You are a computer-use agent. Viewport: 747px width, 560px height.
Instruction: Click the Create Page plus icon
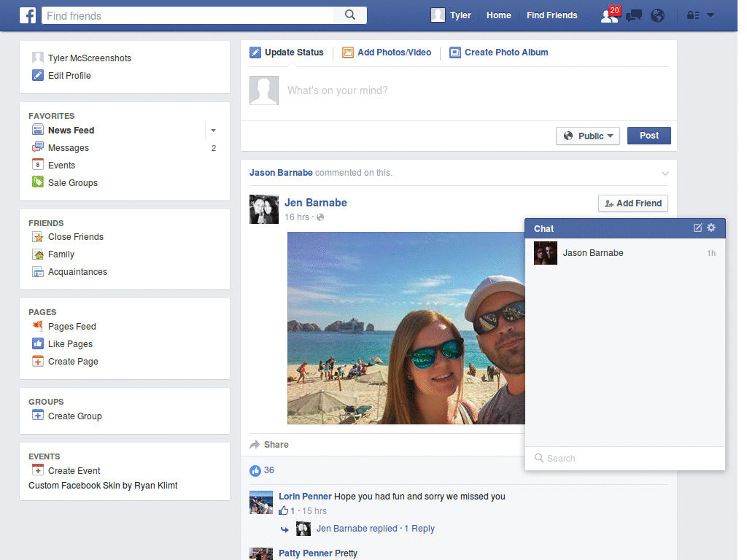point(38,361)
